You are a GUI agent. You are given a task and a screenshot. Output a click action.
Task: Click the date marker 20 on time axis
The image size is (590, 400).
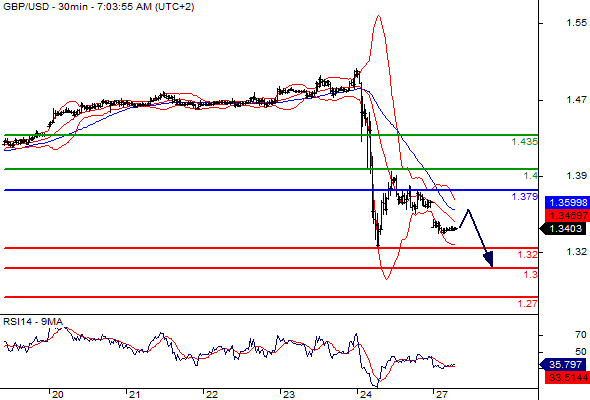pyautogui.click(x=58, y=394)
